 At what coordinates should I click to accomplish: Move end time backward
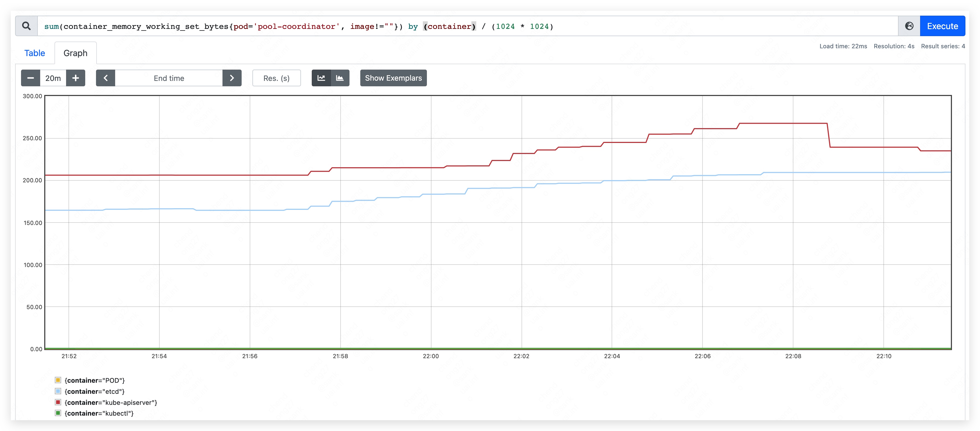coord(106,78)
